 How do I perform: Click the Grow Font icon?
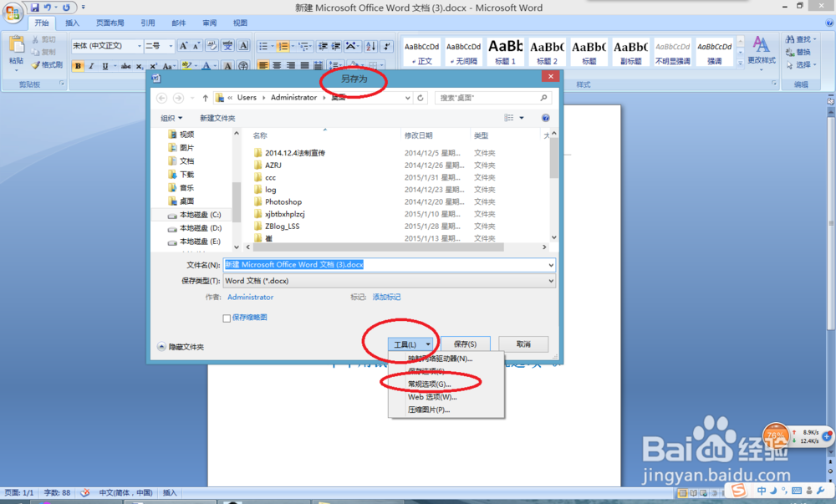click(183, 46)
